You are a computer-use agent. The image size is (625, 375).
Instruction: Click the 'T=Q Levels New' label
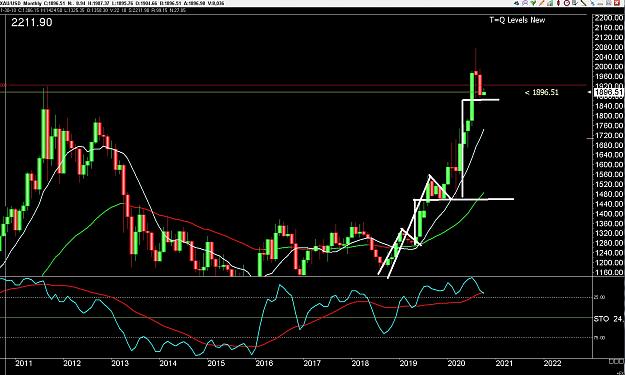tap(517, 20)
